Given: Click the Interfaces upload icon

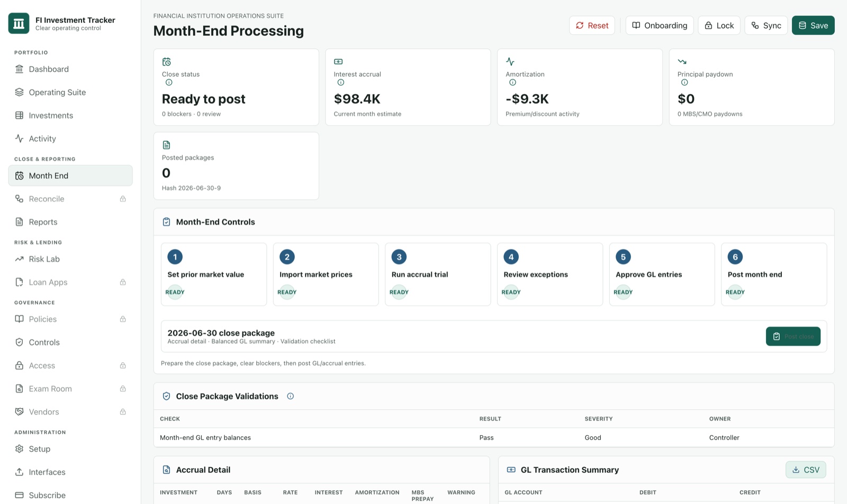Looking at the screenshot, I should point(19,472).
